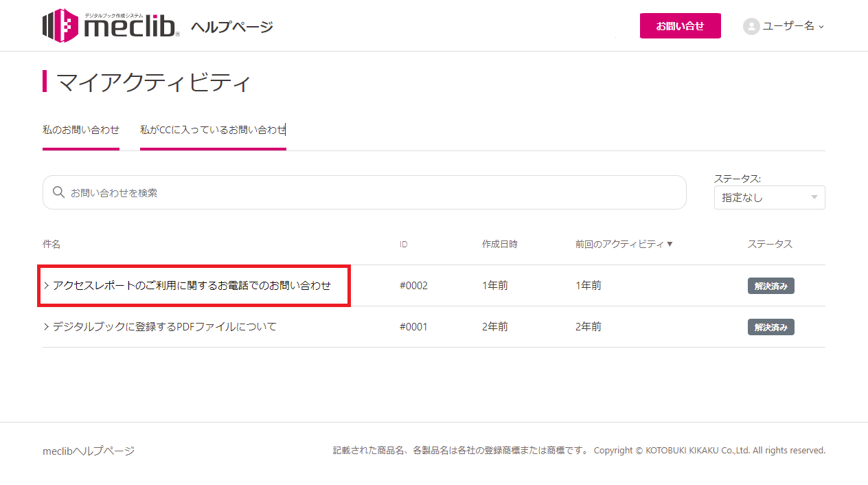Open 私がCCに入っているお問い合わせ tab
Screen dimensions: 868x485
[213, 129]
